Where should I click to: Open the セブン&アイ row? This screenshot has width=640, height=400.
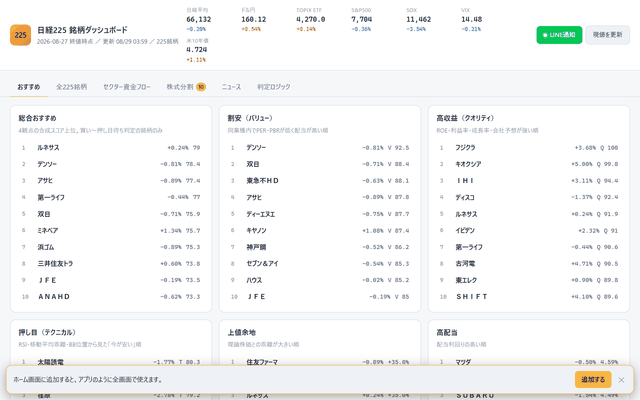[x=320, y=264]
